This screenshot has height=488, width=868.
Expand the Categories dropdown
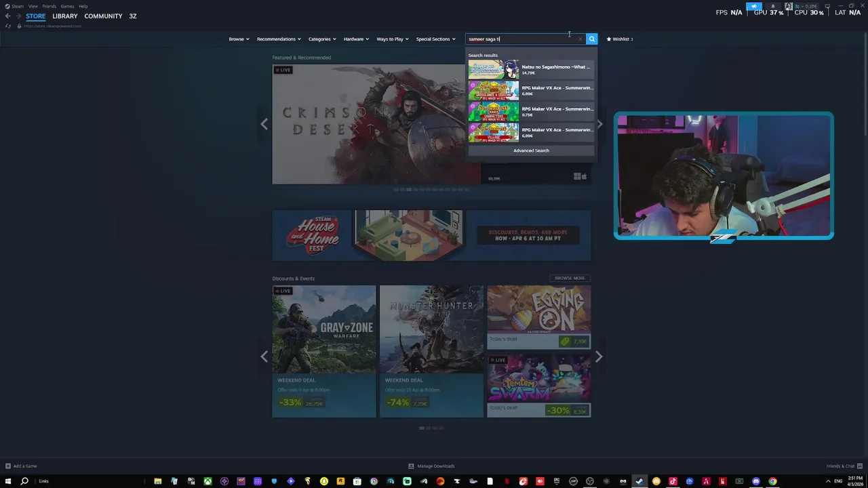tap(322, 39)
